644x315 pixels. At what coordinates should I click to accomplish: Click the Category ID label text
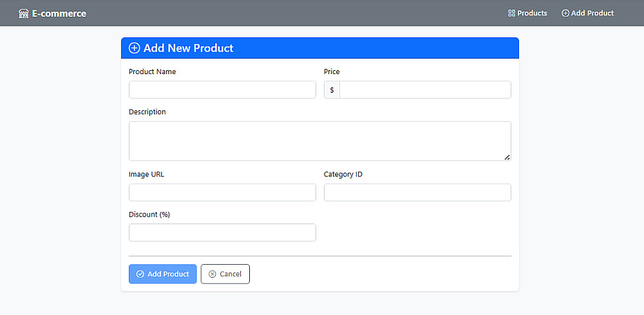[x=343, y=175]
